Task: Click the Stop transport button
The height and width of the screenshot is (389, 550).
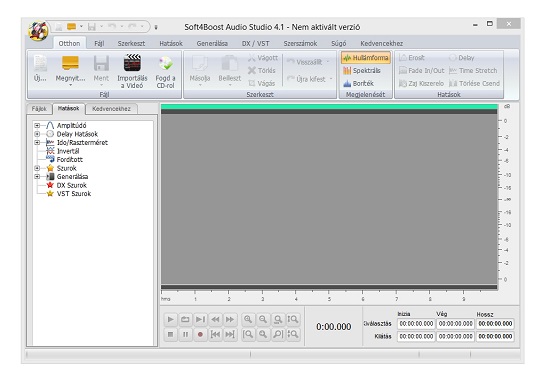Action: click(170, 334)
